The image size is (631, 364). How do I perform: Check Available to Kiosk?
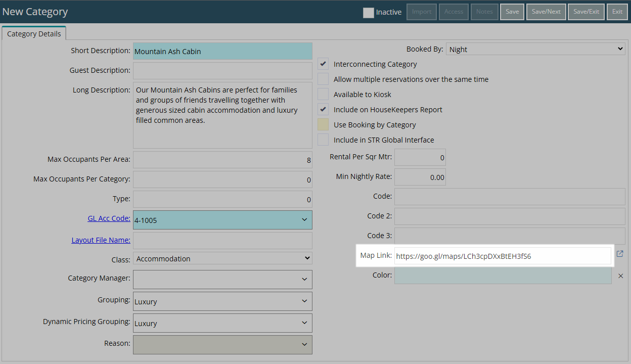[323, 95]
